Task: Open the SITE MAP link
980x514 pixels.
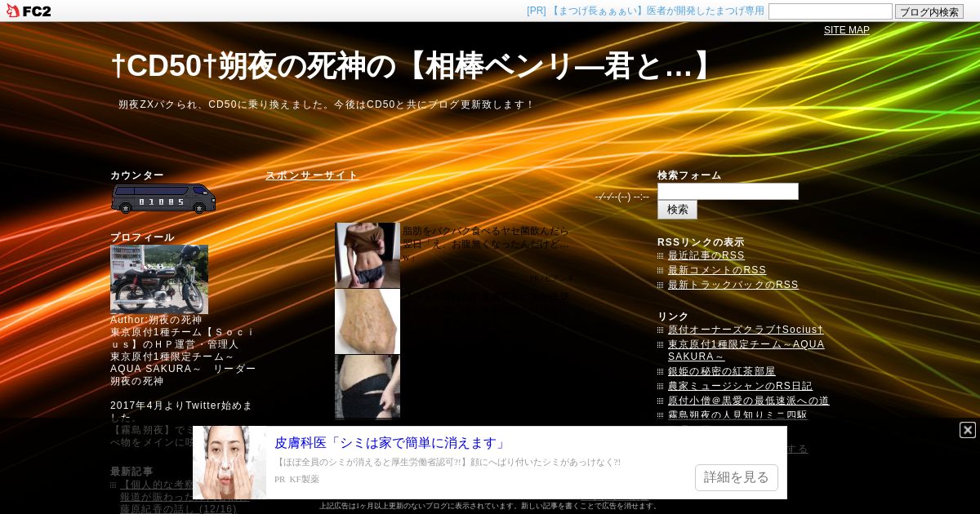Action: point(847,30)
